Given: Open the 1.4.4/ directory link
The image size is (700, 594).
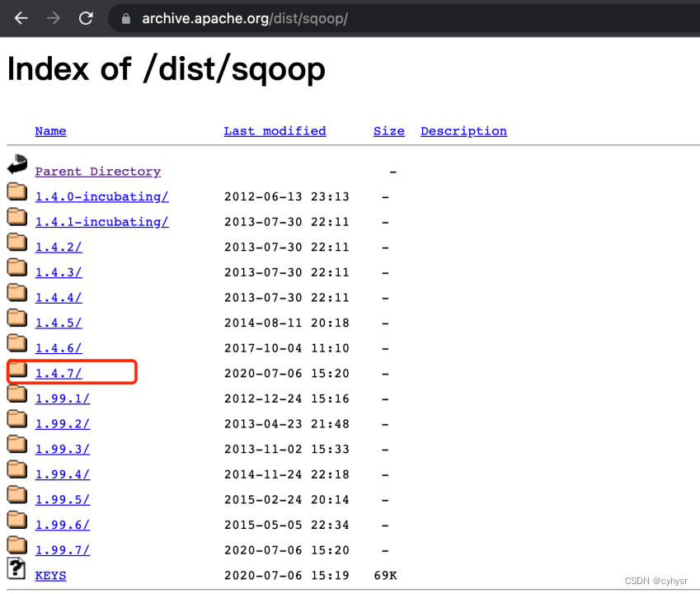Looking at the screenshot, I should coord(59,298).
